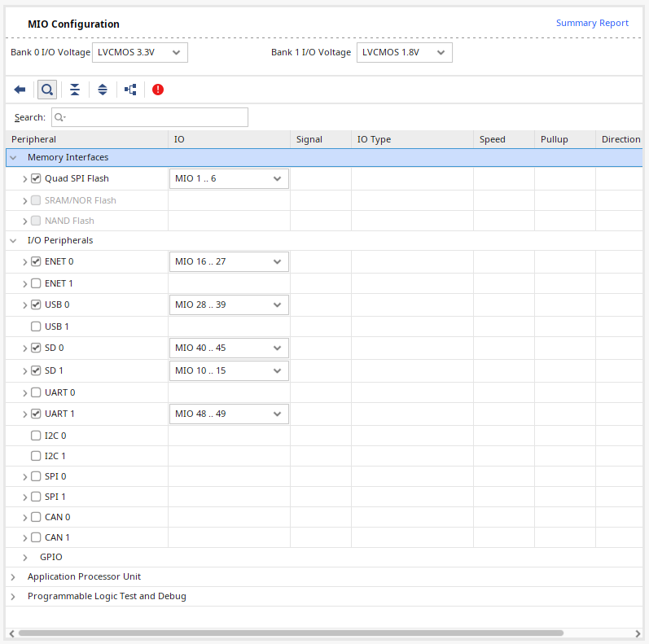This screenshot has width=649, height=644.
Task: Collapse the Memory Interfaces group
Action: click(x=13, y=158)
